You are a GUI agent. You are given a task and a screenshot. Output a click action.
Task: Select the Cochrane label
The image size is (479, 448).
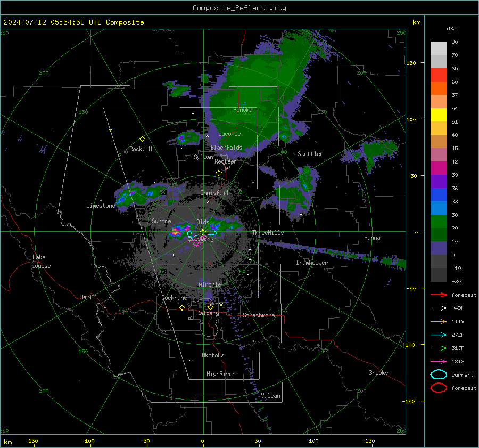coord(174,298)
